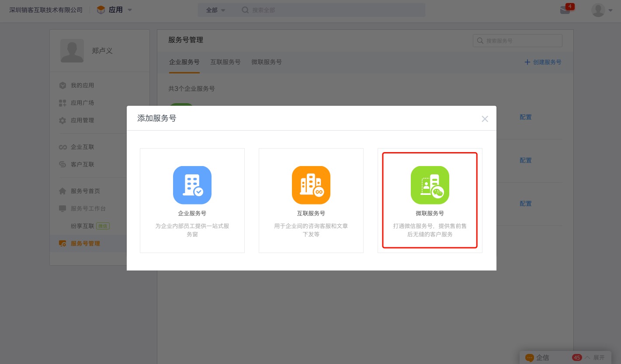
Task: Click the 服务号首页 house icon
Action: pos(62,191)
